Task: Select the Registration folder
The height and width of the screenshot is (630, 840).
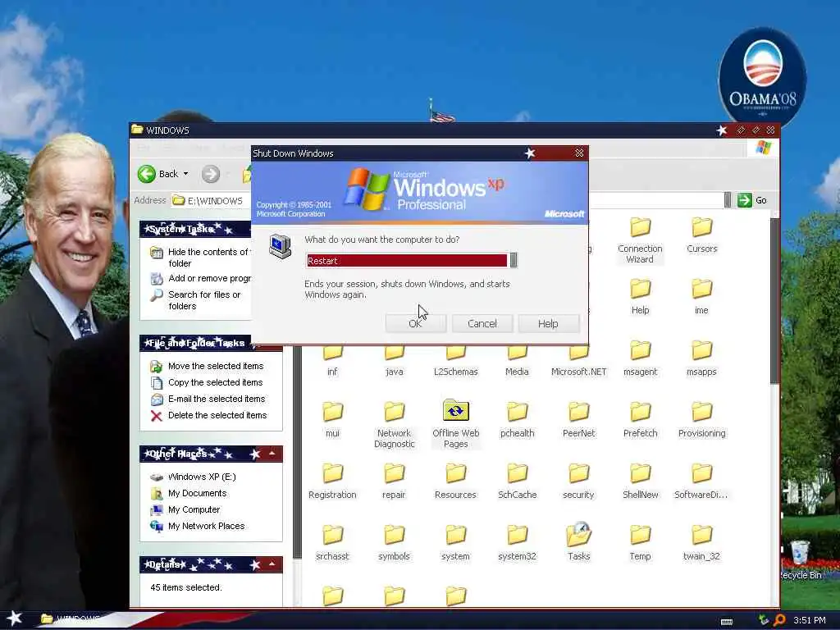Action: point(333,481)
